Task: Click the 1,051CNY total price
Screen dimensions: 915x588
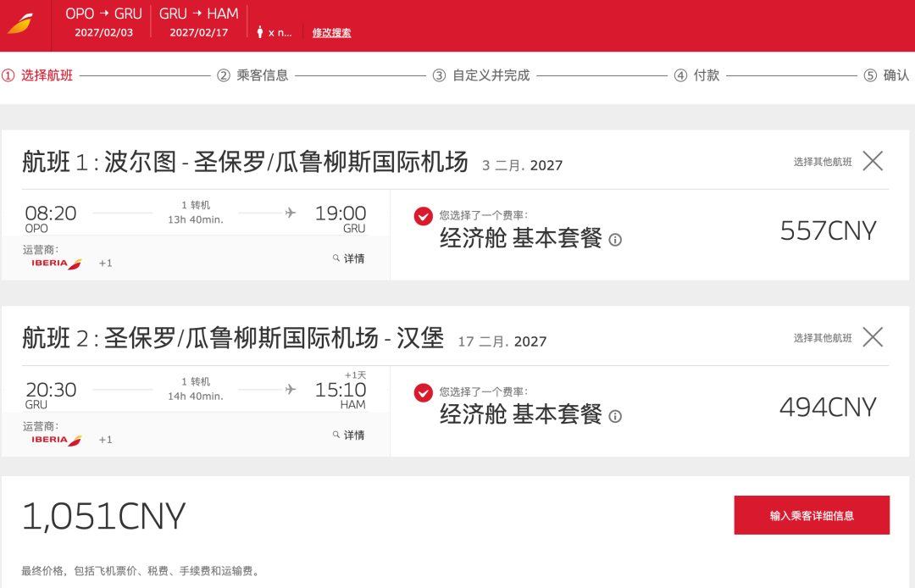Action: [x=104, y=516]
